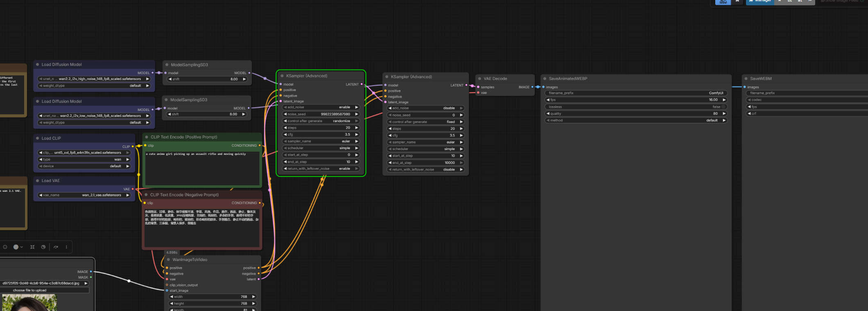Open the low_noise unet_name model dropdown

coord(94,116)
